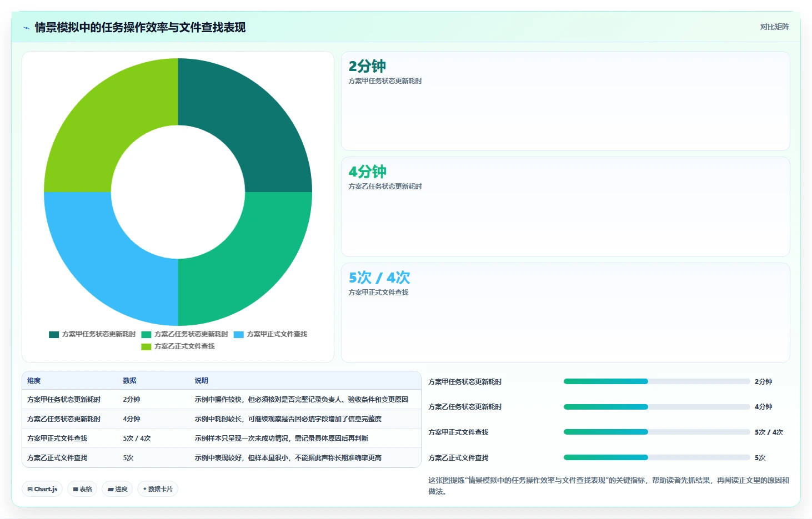Open the 2分钟 data card
The height and width of the screenshot is (519, 812).
coord(565,101)
